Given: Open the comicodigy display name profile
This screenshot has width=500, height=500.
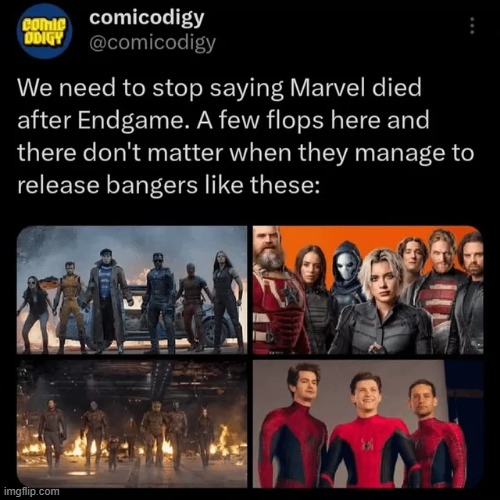Looking at the screenshot, I should point(146,18).
